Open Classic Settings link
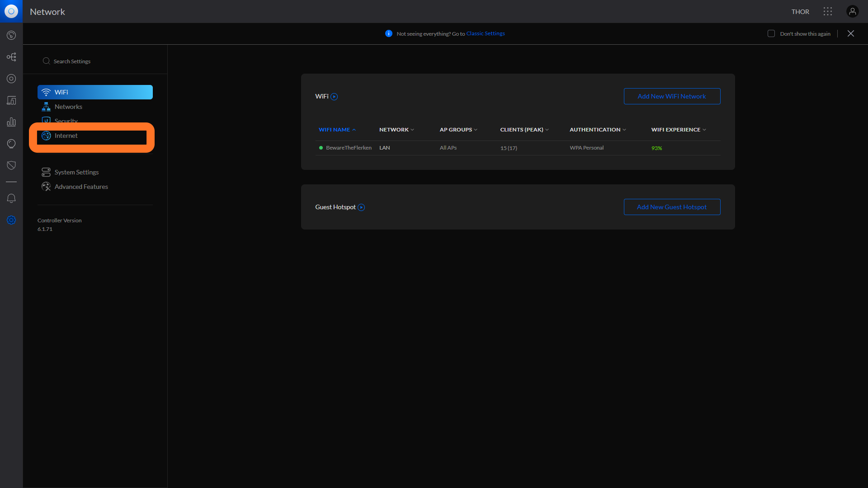This screenshot has width=868, height=488. point(485,33)
